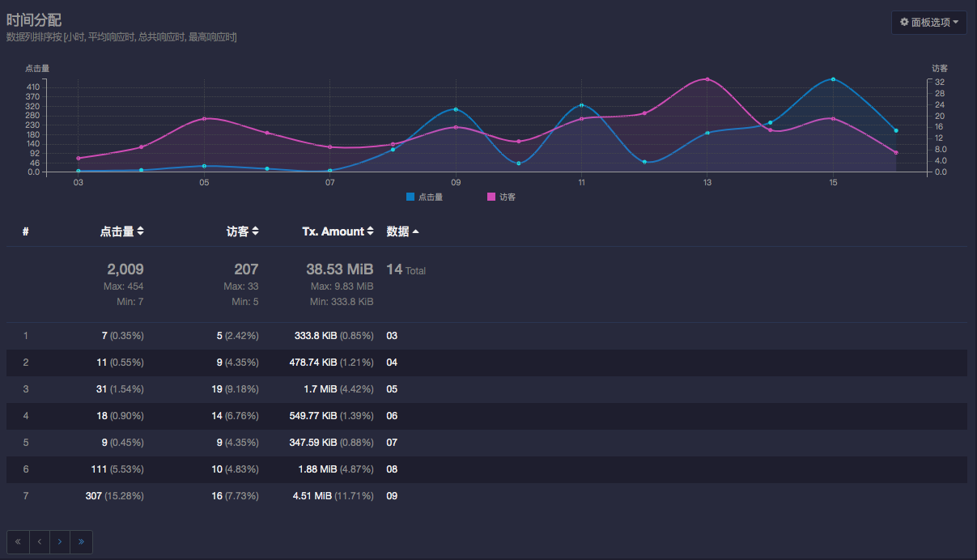
Task: Open the 面板选项 dropdown menu
Action: tap(928, 22)
